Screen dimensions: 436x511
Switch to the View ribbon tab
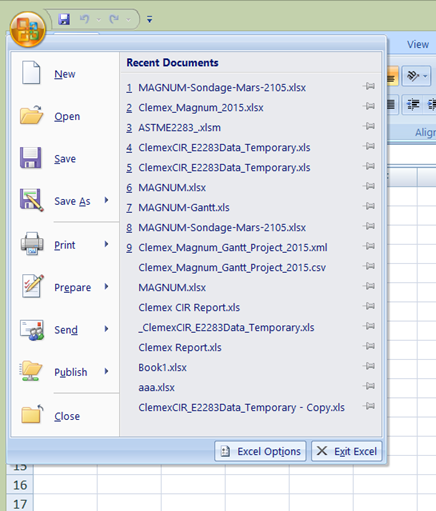(x=418, y=45)
